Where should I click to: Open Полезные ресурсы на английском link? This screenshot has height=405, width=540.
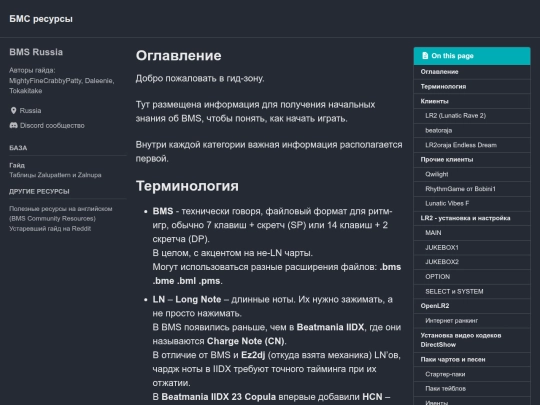[61, 214]
